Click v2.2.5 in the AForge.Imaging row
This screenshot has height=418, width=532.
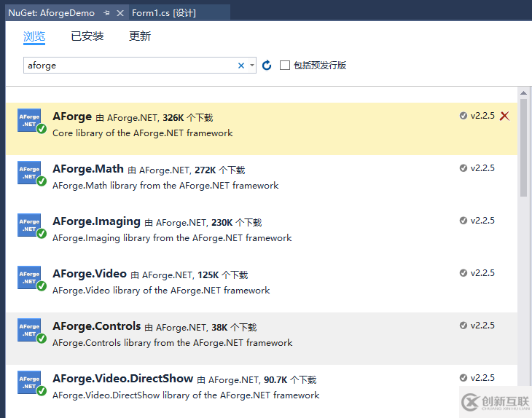tap(482, 221)
